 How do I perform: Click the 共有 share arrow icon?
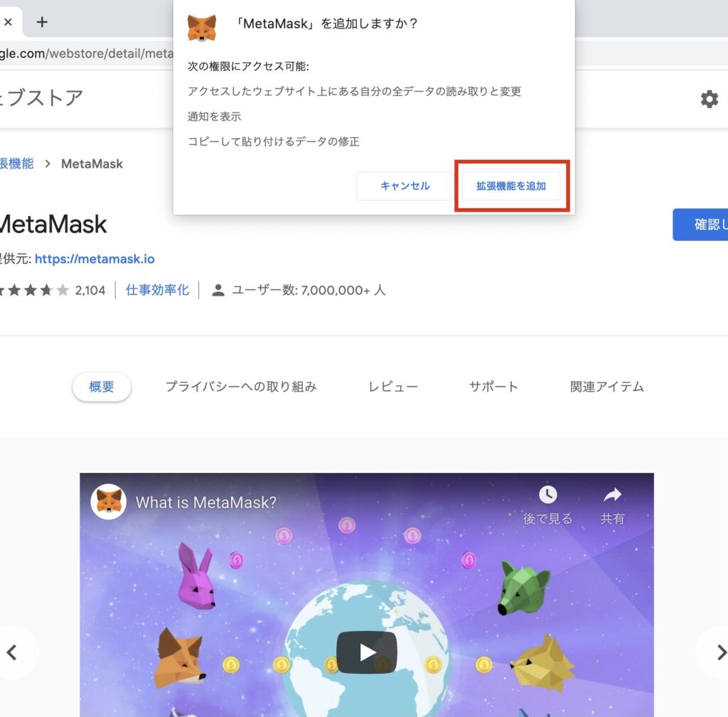coord(612,495)
